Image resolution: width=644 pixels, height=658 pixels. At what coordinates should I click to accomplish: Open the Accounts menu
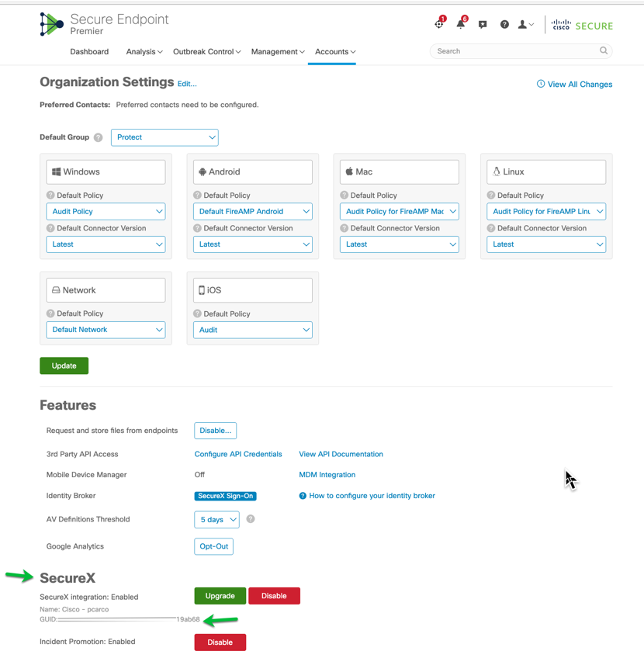tap(335, 52)
